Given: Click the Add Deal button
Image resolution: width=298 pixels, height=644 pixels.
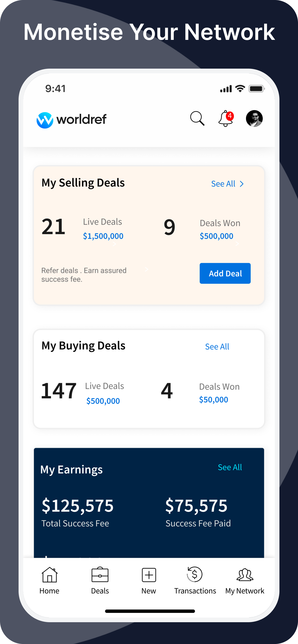Looking at the screenshot, I should click(225, 273).
